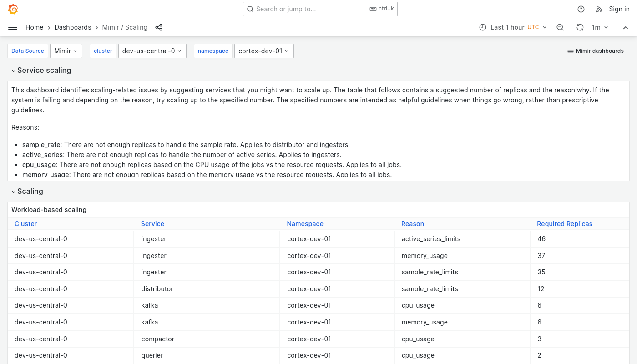Viewport: 637px width, 364px height.
Task: Click the Sign in link
Action: point(619,9)
